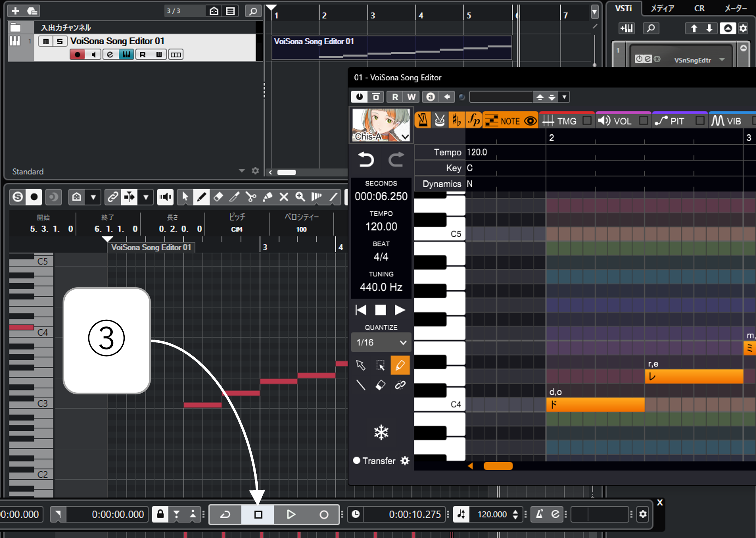Open VSTi rack settings gear
Image resolution: width=756 pixels, height=538 pixels.
point(743,28)
